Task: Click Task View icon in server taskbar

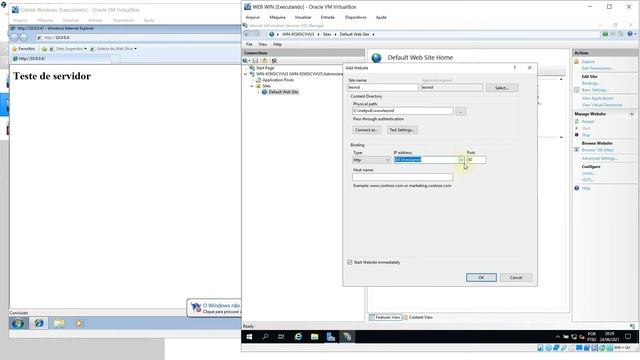Action: (281, 337)
